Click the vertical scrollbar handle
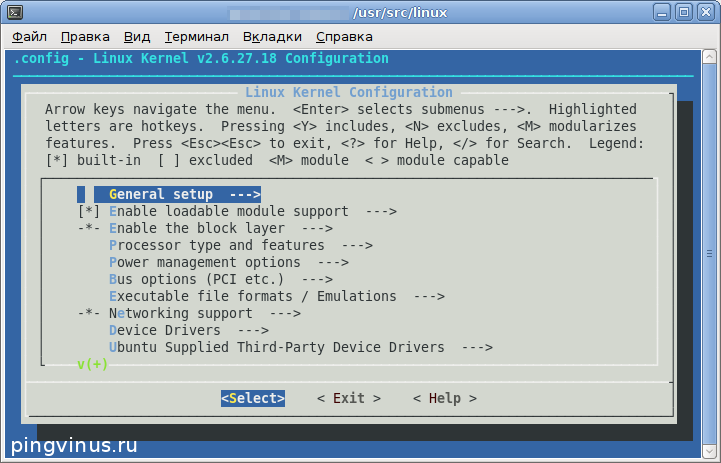The image size is (721, 463). [709, 254]
